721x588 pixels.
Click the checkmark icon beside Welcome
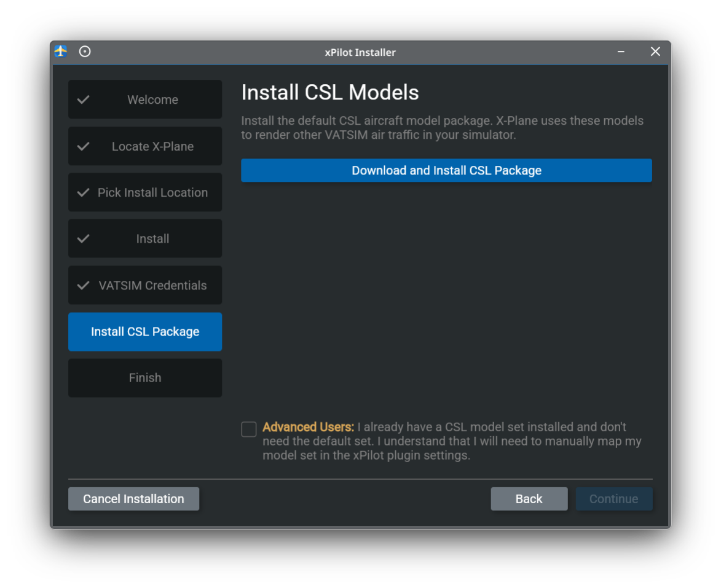point(83,99)
